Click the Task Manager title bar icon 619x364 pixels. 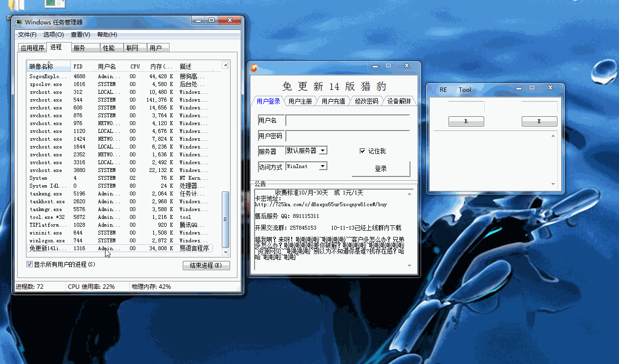tap(19, 22)
